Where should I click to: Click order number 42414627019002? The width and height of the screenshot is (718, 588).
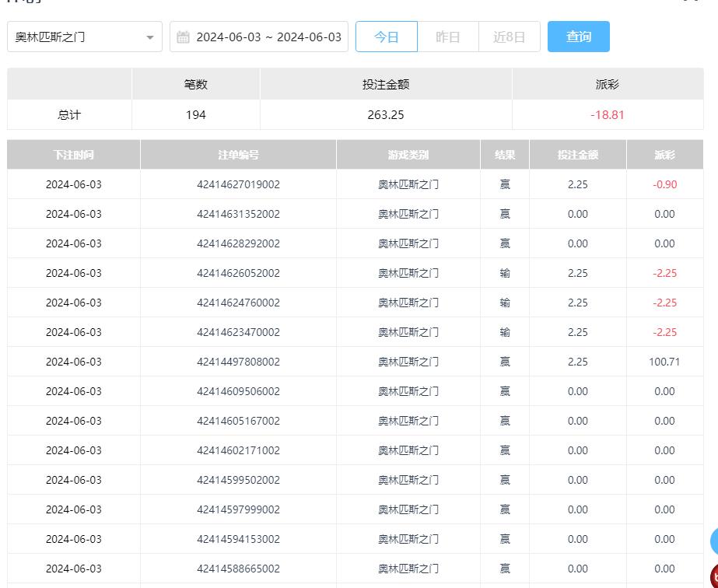pyautogui.click(x=238, y=184)
